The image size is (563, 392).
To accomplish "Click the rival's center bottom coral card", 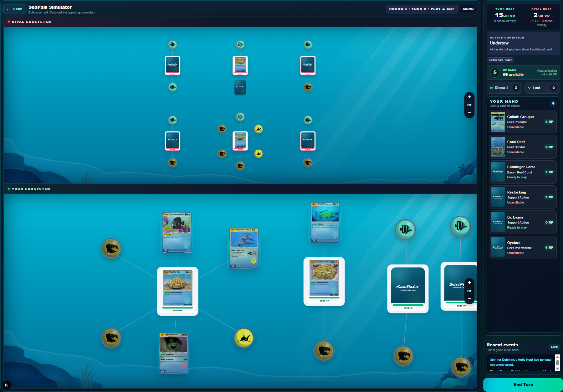I will [x=240, y=141].
